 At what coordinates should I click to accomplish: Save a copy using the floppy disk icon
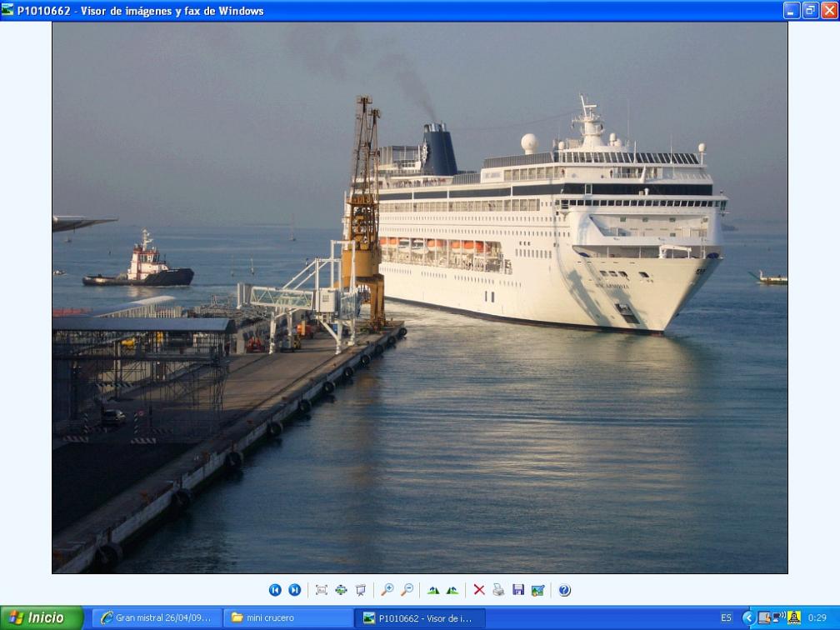coord(518,590)
